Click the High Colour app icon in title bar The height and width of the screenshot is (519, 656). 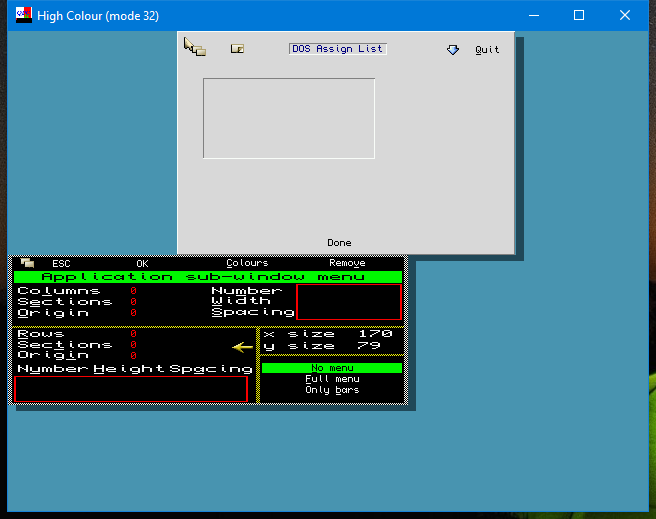point(24,15)
